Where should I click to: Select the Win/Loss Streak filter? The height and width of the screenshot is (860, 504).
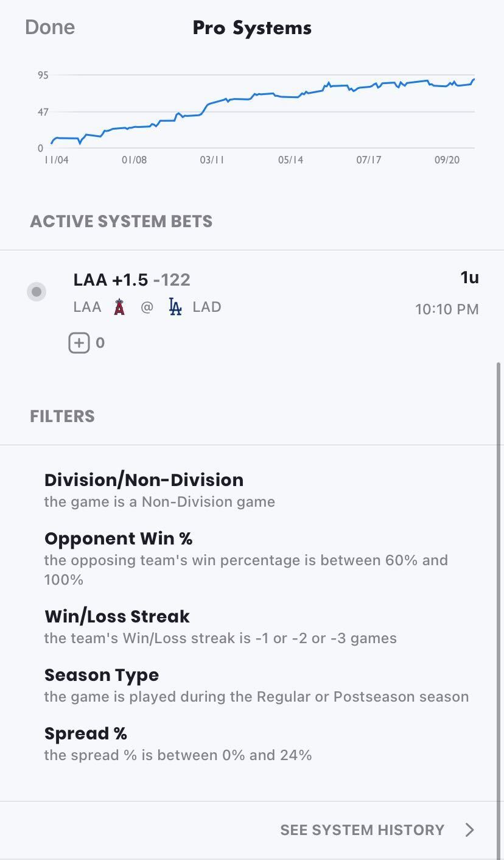(117, 616)
